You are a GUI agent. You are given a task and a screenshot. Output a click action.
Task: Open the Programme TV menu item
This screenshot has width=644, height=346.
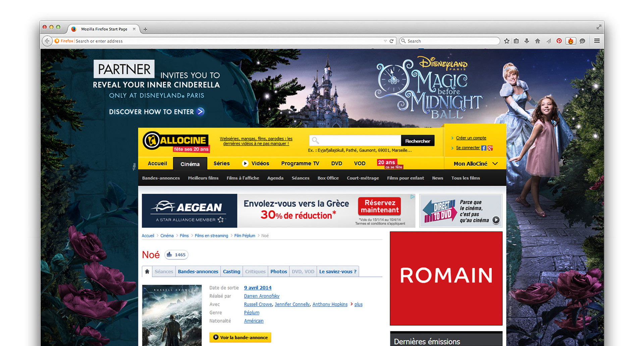click(x=300, y=163)
